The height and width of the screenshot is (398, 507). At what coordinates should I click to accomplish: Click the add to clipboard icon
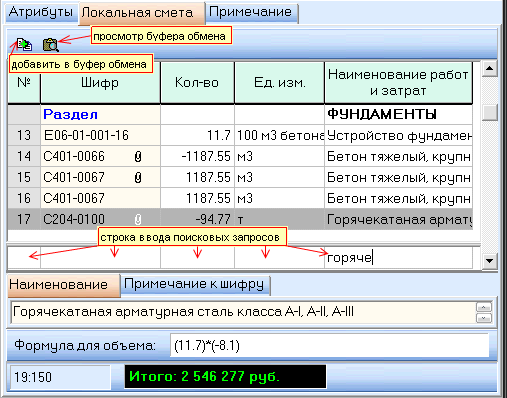pos(24,44)
